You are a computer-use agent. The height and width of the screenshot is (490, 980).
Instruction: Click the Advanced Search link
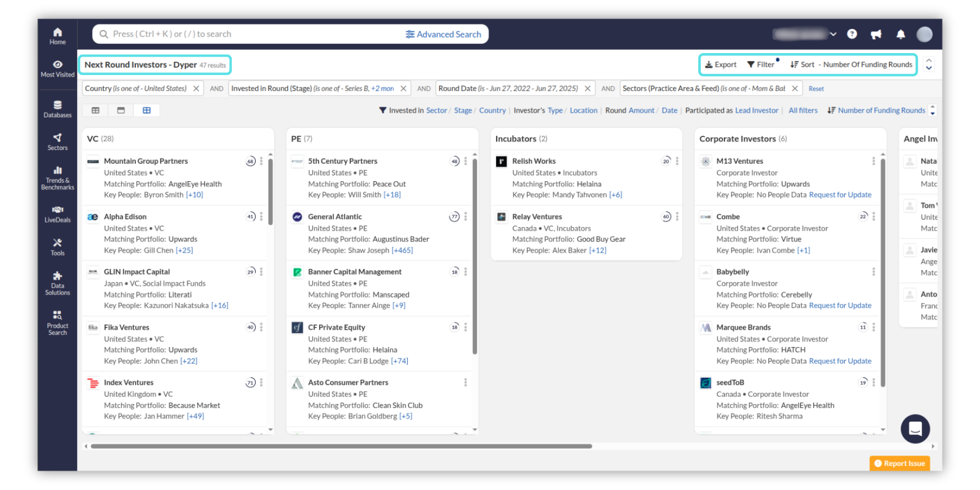click(x=443, y=34)
